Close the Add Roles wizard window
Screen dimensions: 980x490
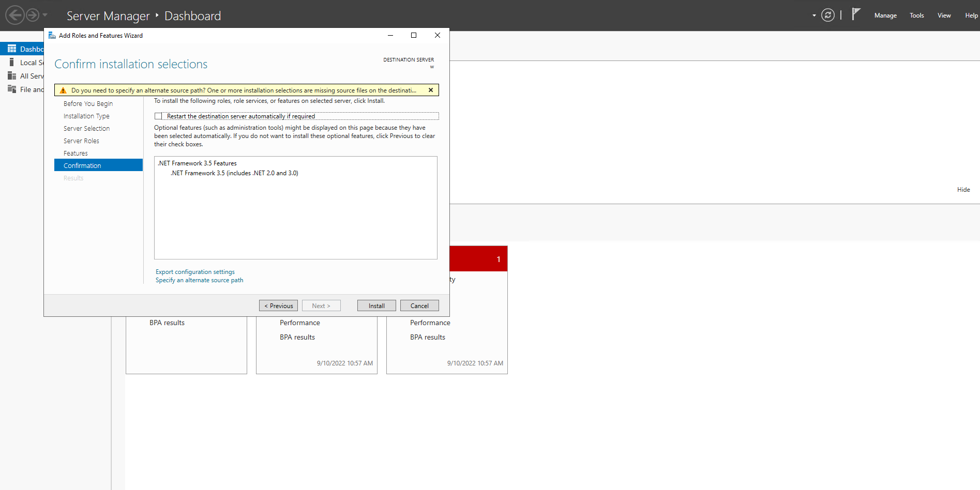pos(438,35)
